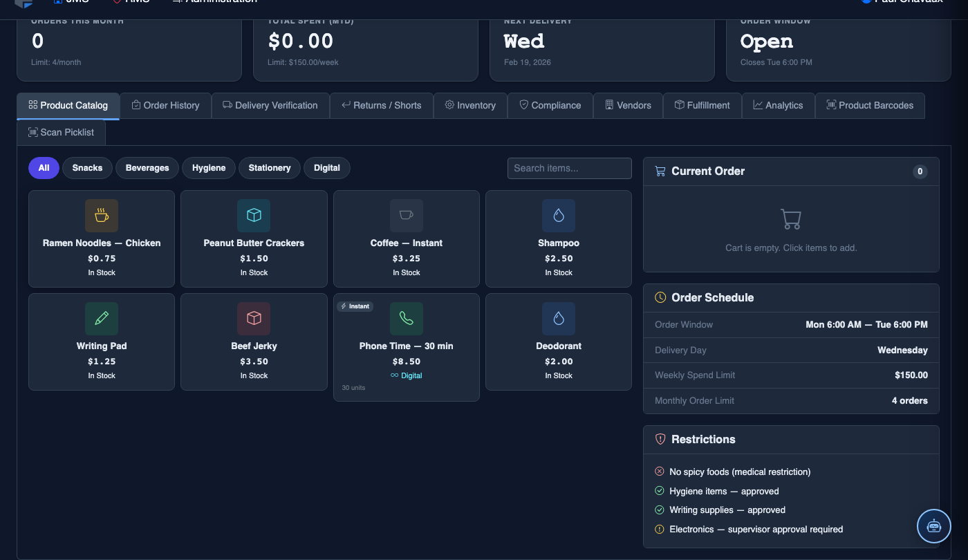This screenshot has height=560, width=968.
Task: Click the Phone Time handset icon
Action: click(x=407, y=319)
